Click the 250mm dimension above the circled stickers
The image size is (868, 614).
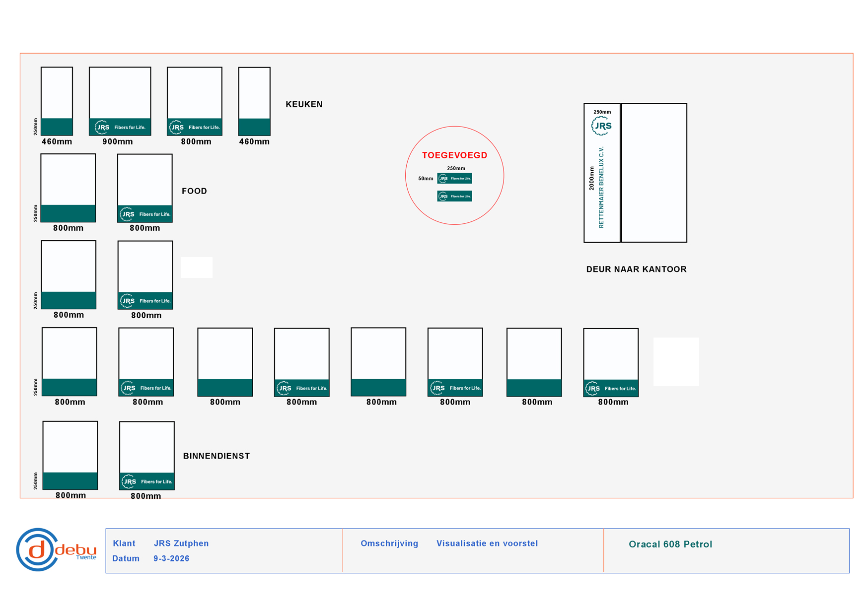tap(456, 168)
